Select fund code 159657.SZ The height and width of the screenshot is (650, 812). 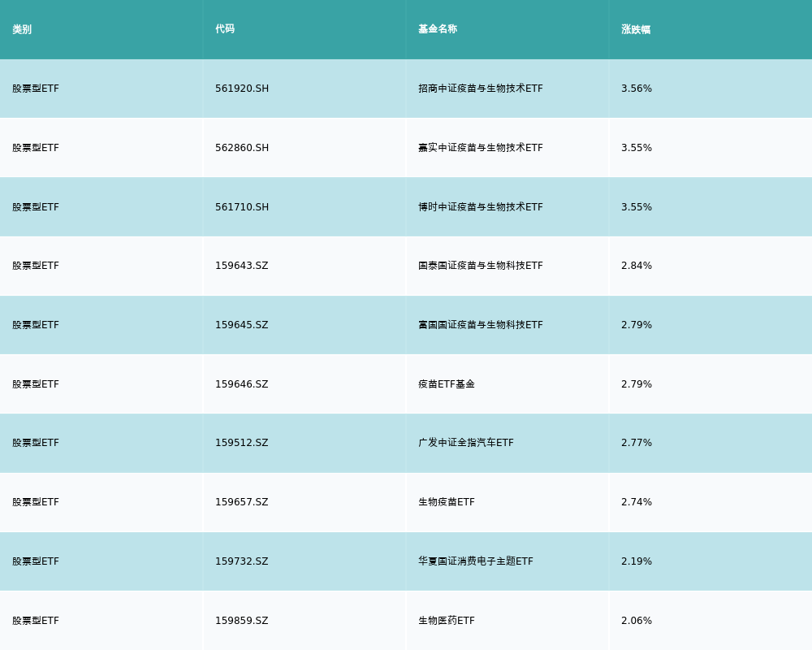tap(242, 502)
